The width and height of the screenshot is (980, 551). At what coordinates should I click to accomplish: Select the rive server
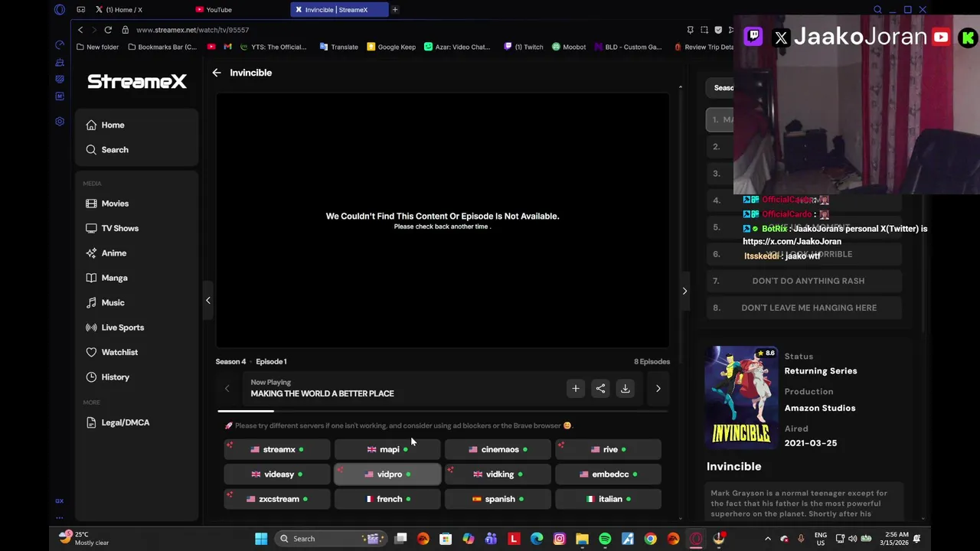[x=608, y=450]
